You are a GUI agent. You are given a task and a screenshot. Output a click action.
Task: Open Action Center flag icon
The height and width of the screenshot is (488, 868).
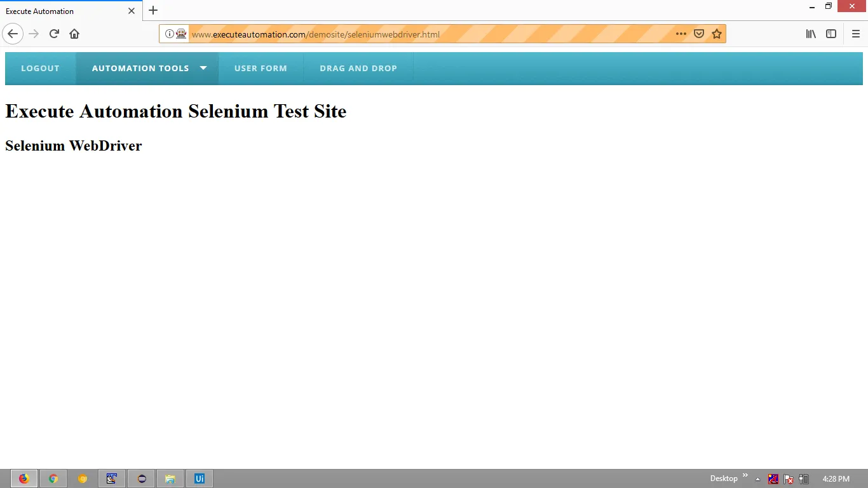789,478
